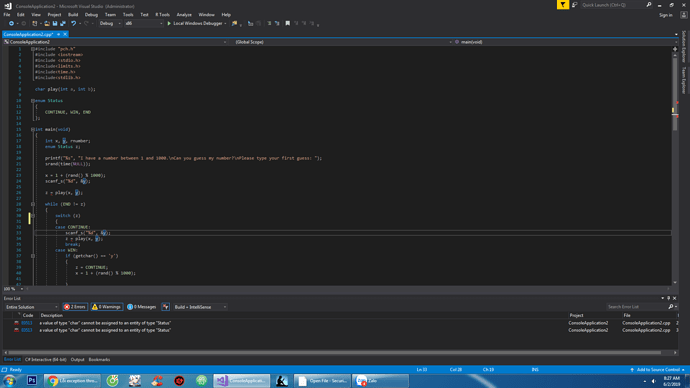Switch to the C# Interactive (64-bit) tab
This screenshot has width=690, height=388.
46,359
